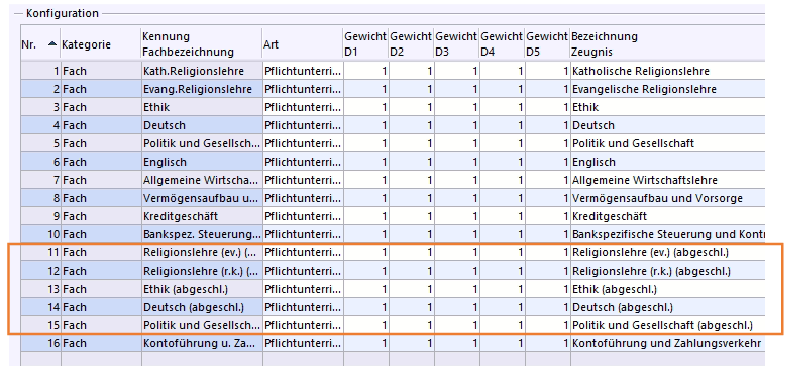Screen dimensions: 789x373
Task: Click Englisch in the Zeugnis column
Action: point(667,162)
